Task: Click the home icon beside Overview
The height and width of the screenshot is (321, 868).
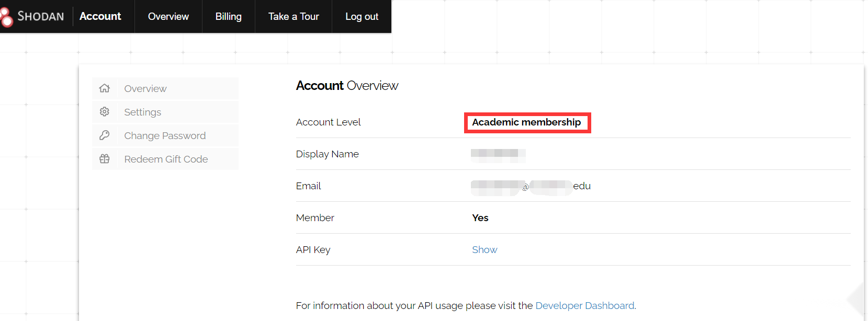Action: (105, 88)
